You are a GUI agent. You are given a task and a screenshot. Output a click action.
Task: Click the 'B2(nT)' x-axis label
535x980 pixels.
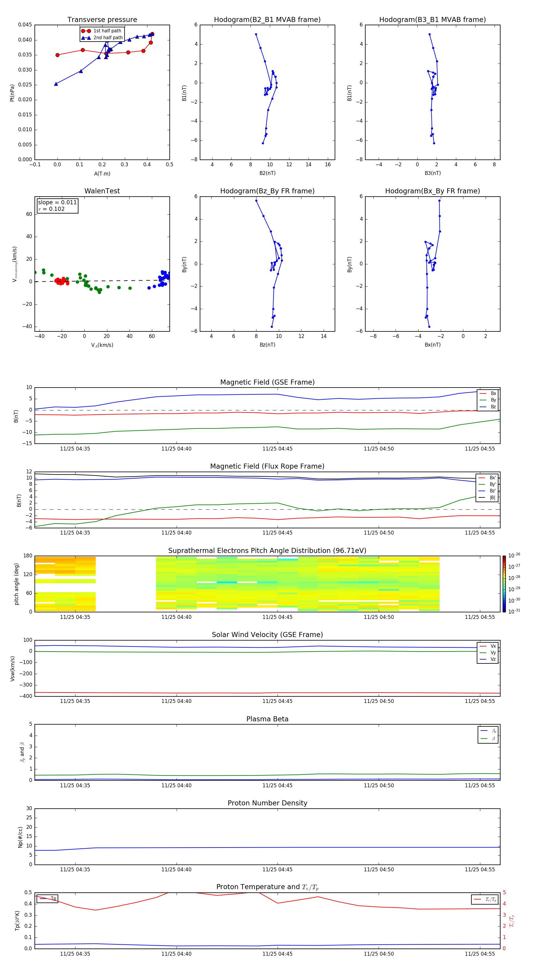click(x=267, y=173)
